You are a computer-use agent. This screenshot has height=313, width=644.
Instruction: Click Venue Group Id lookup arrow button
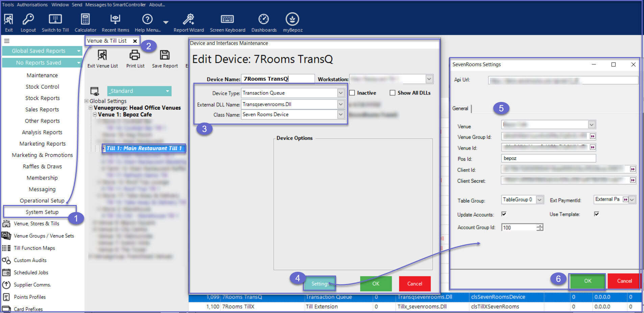click(592, 136)
